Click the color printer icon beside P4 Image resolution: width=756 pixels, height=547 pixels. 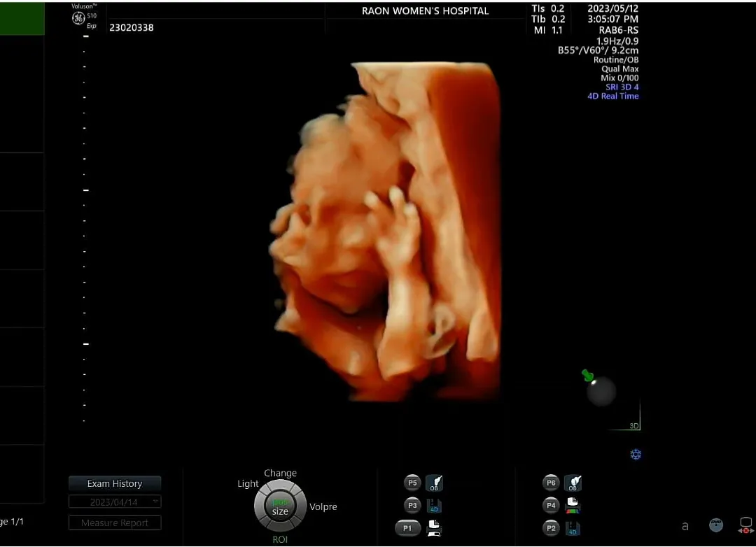pos(573,505)
